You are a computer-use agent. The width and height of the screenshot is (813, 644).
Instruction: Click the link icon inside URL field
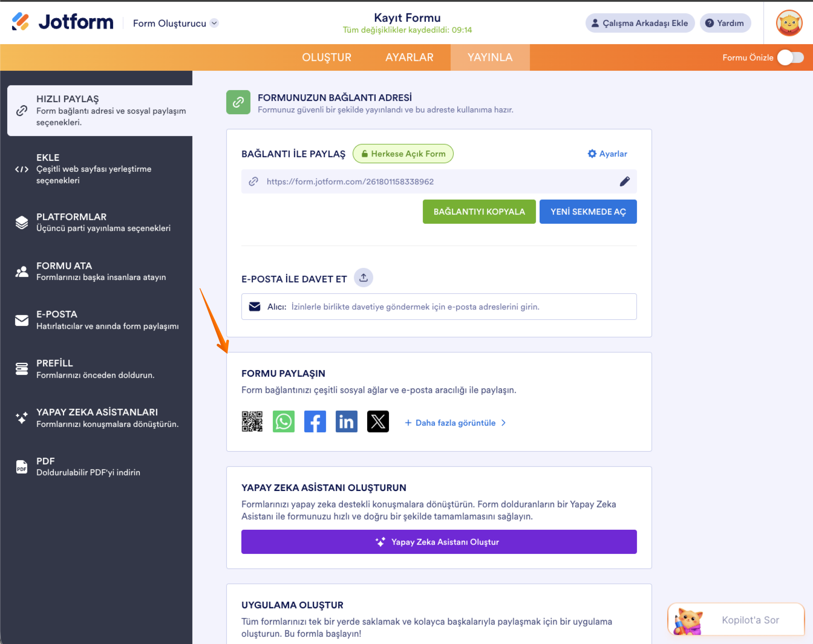tap(253, 182)
